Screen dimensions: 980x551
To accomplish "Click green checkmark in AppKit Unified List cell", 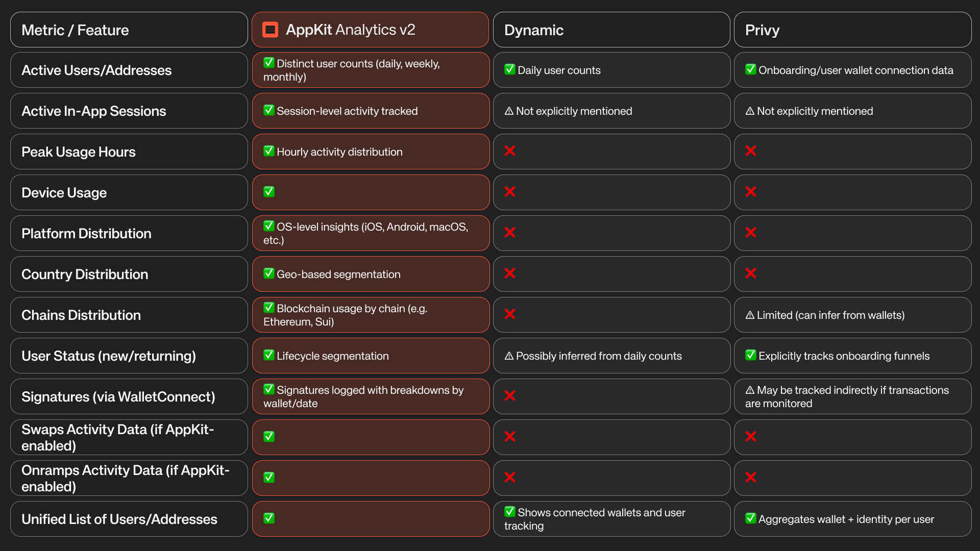I will click(269, 518).
